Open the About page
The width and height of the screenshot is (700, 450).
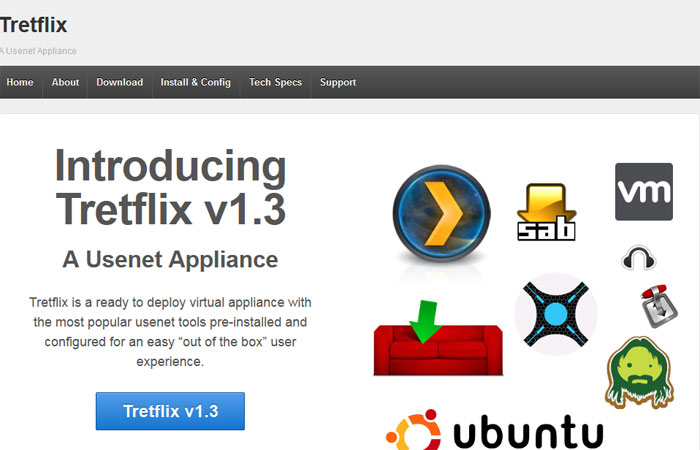click(x=65, y=82)
